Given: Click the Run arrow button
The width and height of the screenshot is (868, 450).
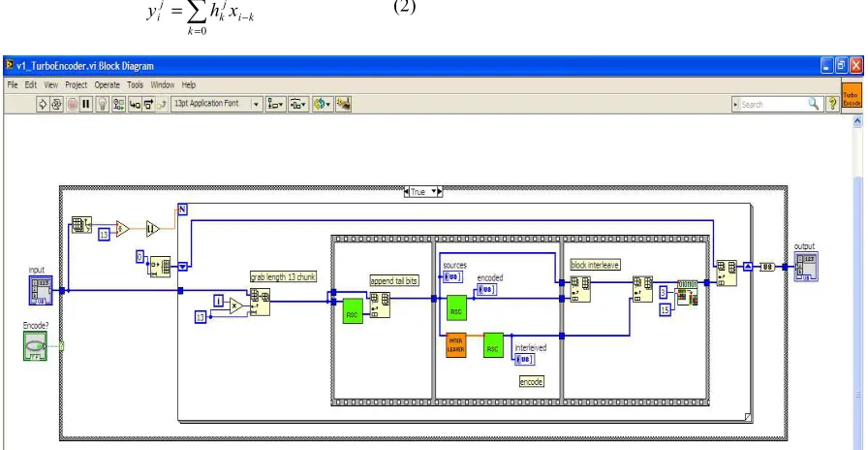Looking at the screenshot, I should click(x=43, y=104).
